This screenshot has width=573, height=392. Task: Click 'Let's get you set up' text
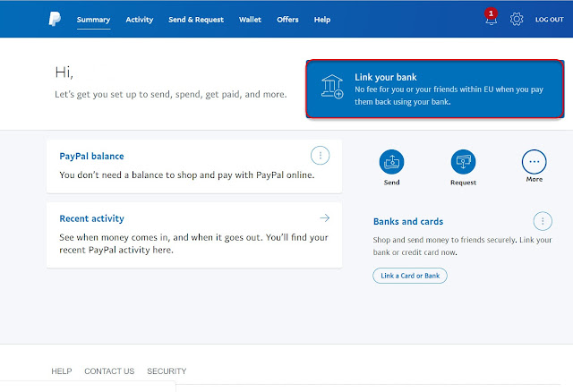coord(171,94)
